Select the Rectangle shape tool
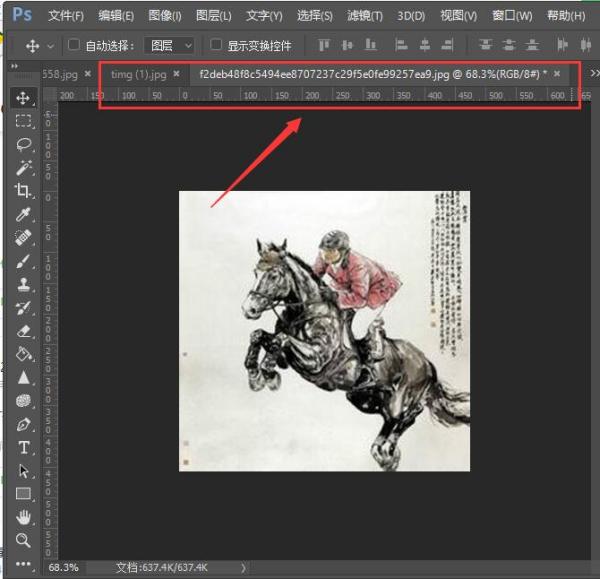 click(x=23, y=494)
